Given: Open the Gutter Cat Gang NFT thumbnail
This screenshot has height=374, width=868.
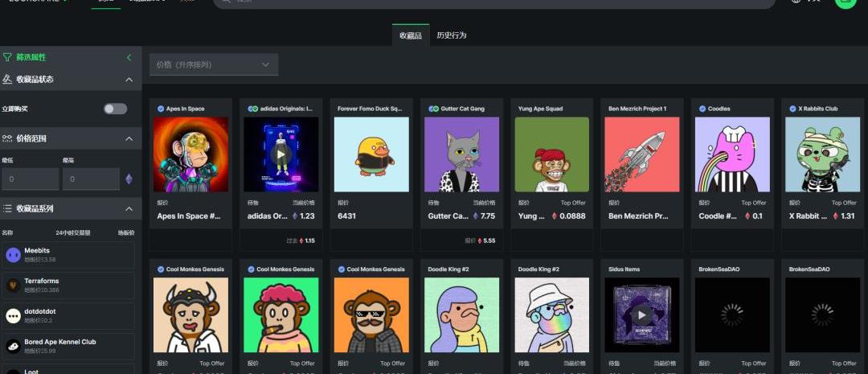Looking at the screenshot, I should click(x=461, y=154).
